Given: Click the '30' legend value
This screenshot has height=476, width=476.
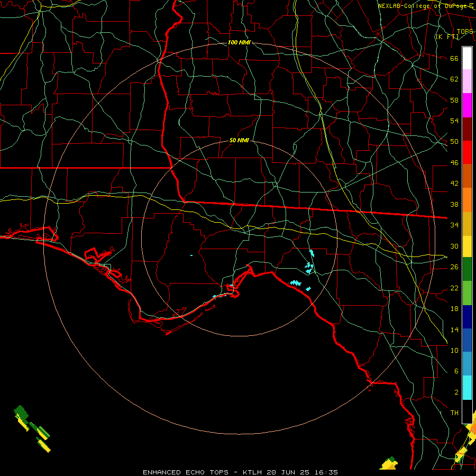Looking at the screenshot, I should click(454, 246).
